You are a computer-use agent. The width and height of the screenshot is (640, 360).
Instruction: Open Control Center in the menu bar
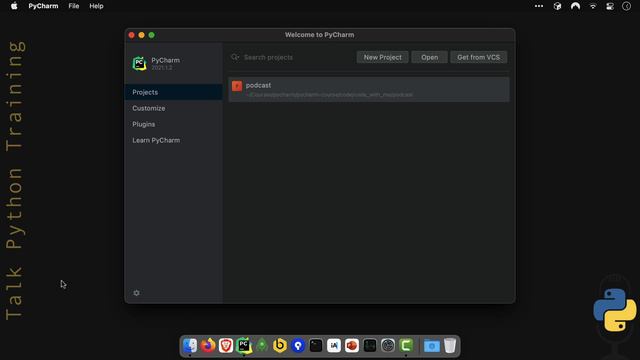pos(610,6)
